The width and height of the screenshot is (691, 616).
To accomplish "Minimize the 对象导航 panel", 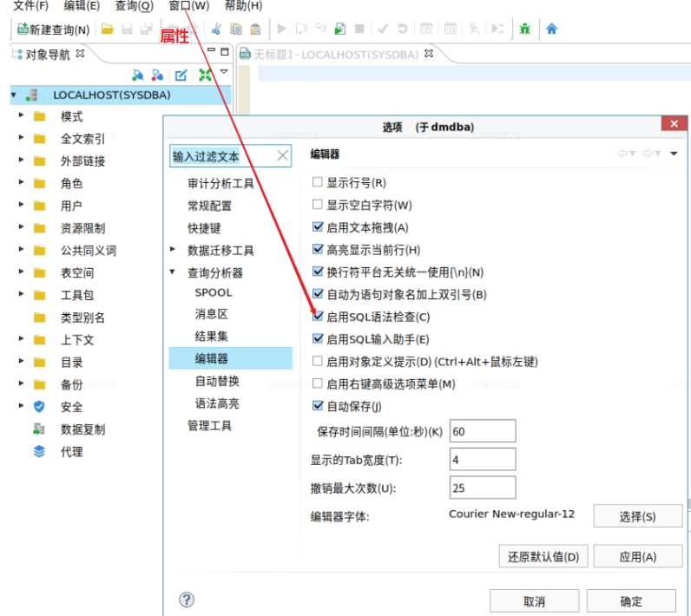I will coord(211,50).
